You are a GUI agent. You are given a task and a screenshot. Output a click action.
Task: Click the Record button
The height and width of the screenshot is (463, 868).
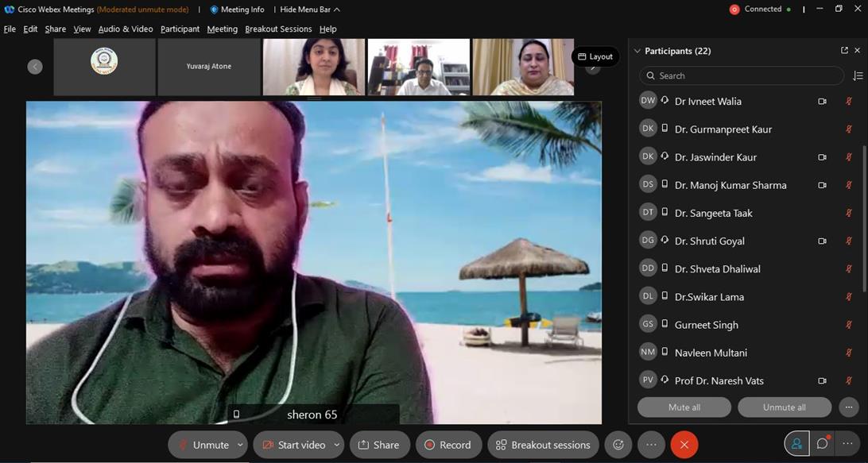click(448, 445)
